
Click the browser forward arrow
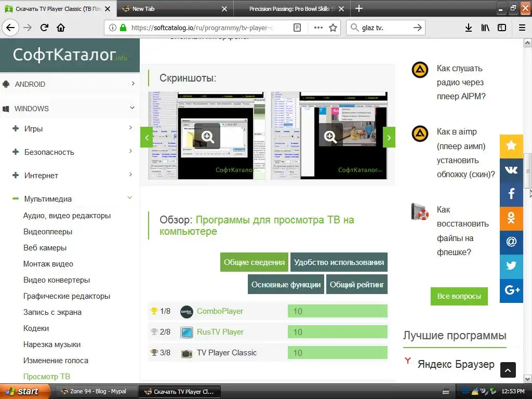[x=28, y=28]
